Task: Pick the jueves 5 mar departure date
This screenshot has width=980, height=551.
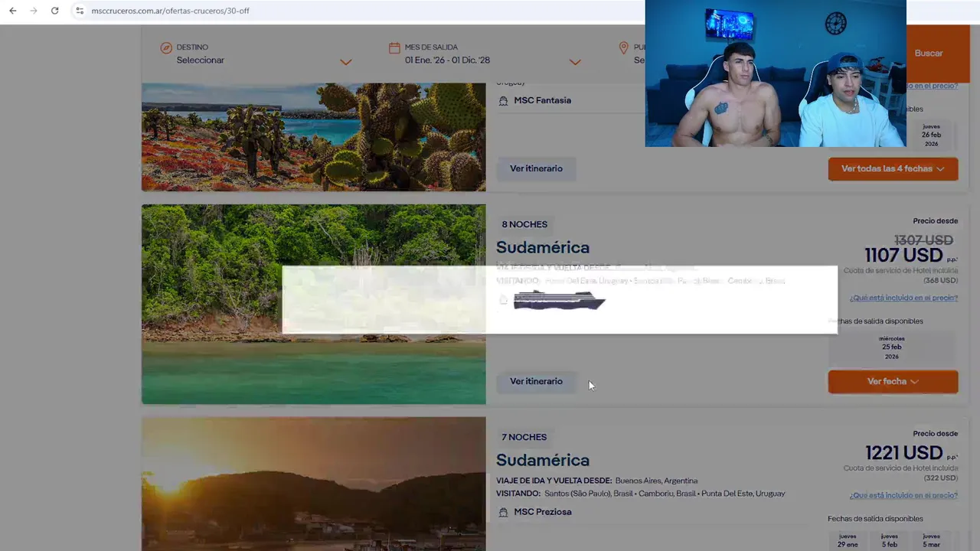Action: tap(931, 540)
